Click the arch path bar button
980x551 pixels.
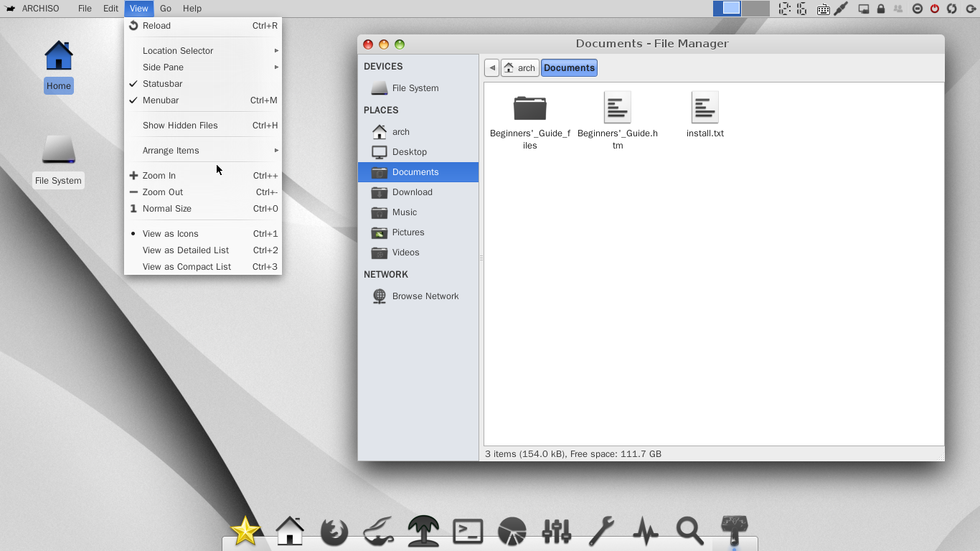tap(520, 68)
